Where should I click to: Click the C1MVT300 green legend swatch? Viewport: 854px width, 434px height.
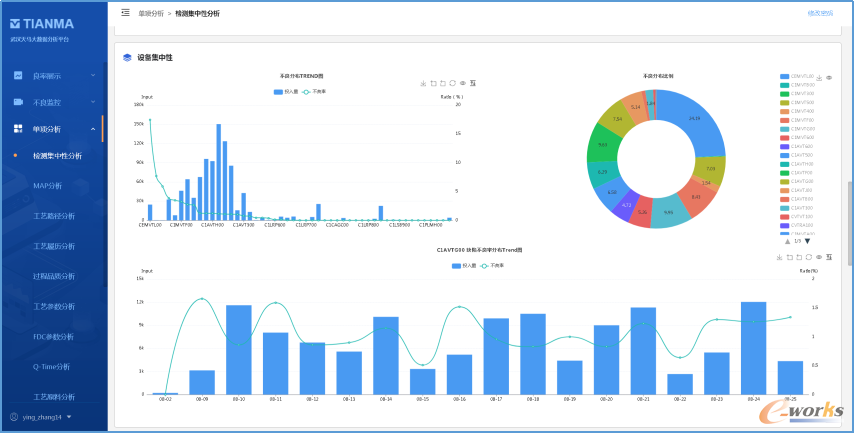pos(784,94)
